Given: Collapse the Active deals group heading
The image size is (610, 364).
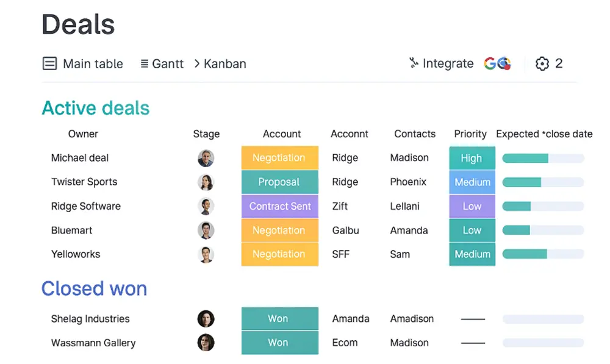Looking at the screenshot, I should click(96, 108).
